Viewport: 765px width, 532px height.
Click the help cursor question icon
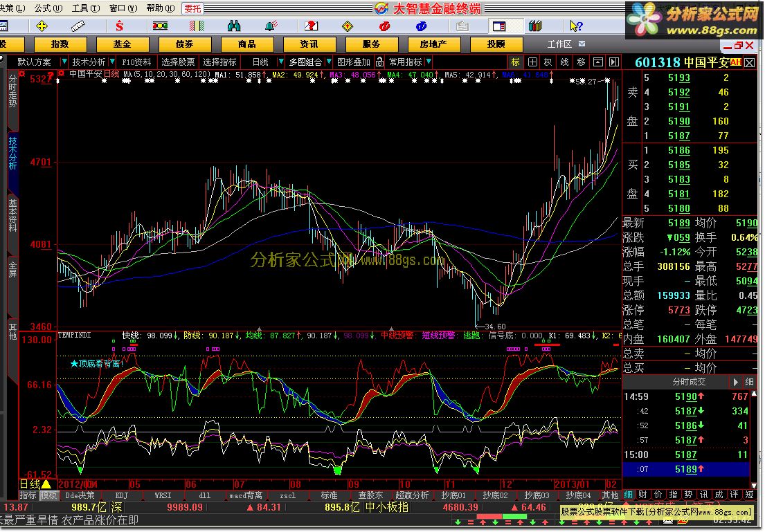(x=576, y=26)
